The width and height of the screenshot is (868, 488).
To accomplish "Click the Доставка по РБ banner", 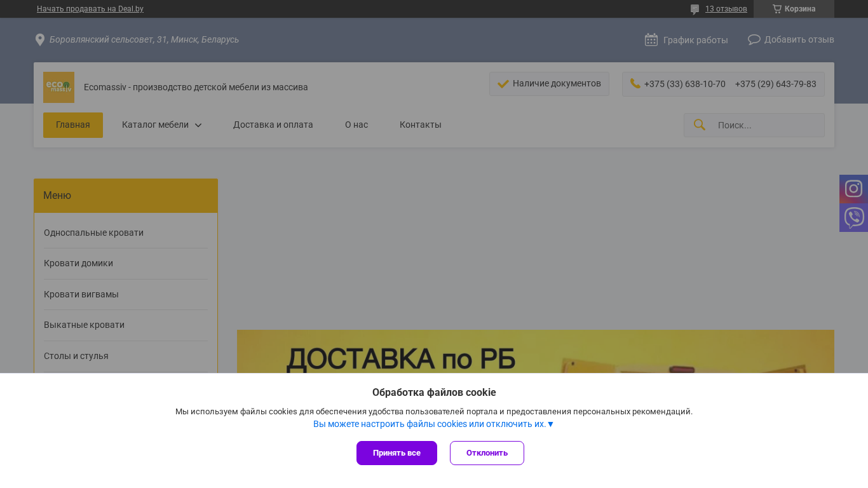I will click(536, 351).
